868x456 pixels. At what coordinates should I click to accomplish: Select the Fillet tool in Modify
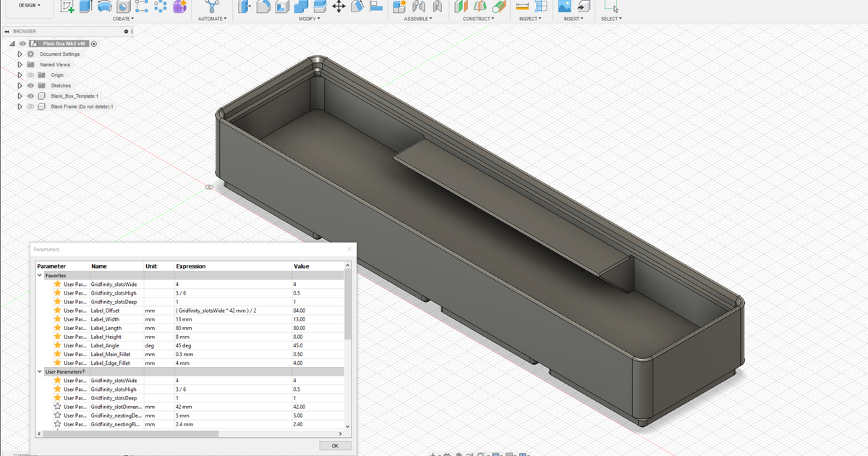pos(263,7)
